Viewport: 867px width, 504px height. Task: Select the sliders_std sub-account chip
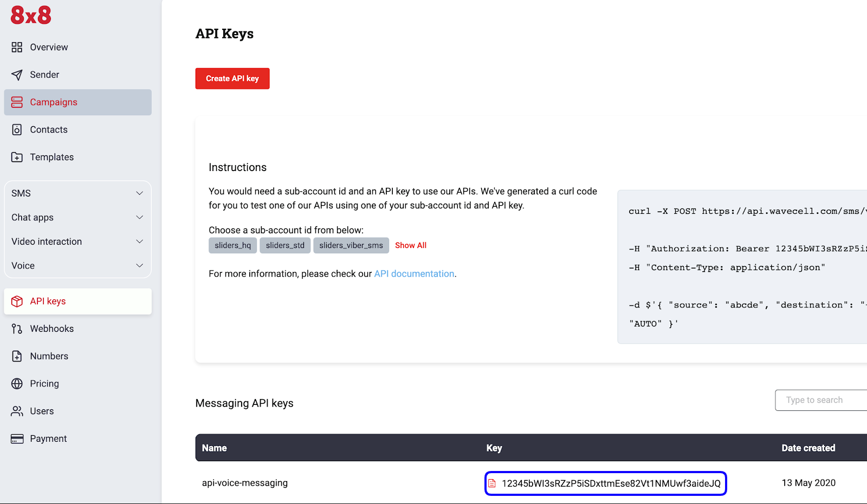(x=285, y=245)
